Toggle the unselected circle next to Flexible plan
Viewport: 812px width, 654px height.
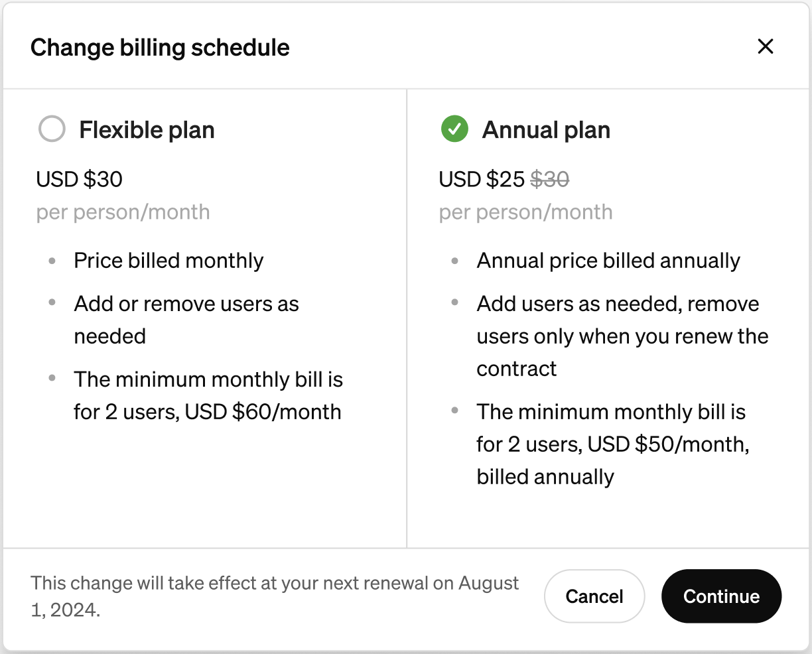click(52, 129)
